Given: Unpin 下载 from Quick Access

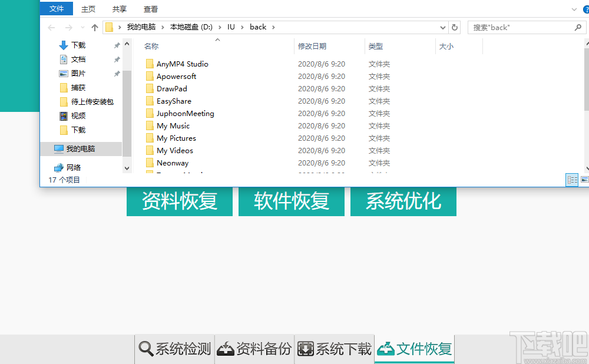Looking at the screenshot, I should pyautogui.click(x=117, y=45).
